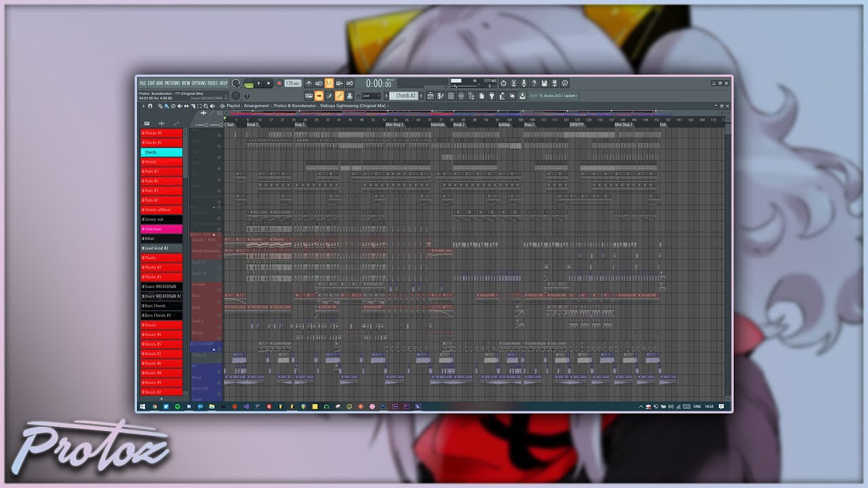Click the microphone one-click recording icon
The width and height of the screenshot is (868, 488).
(524, 83)
